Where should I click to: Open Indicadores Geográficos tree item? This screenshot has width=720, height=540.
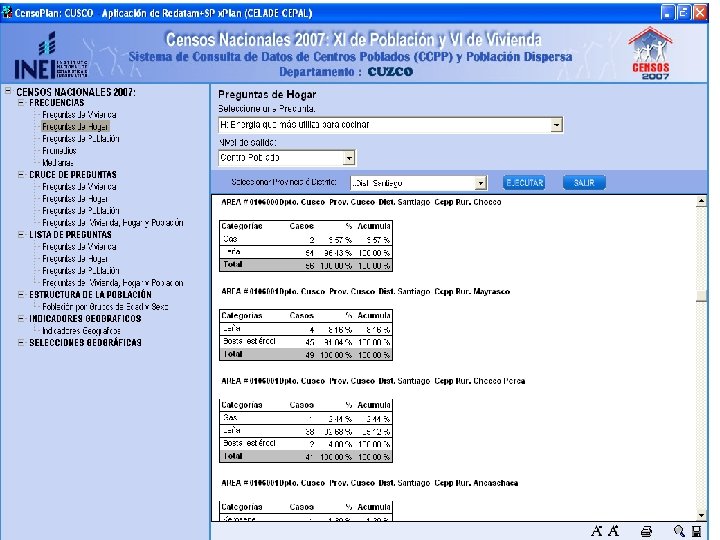(81, 331)
